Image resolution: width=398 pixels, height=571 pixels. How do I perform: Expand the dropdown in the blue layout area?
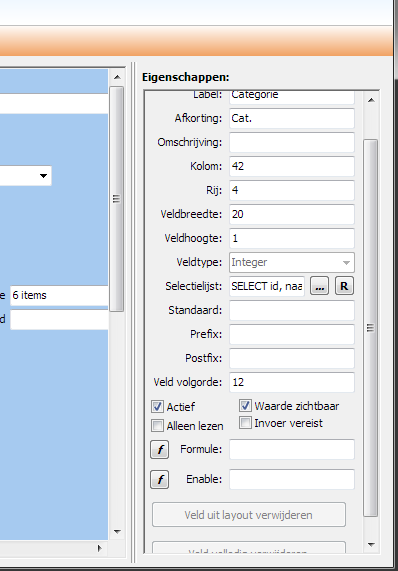[43, 176]
